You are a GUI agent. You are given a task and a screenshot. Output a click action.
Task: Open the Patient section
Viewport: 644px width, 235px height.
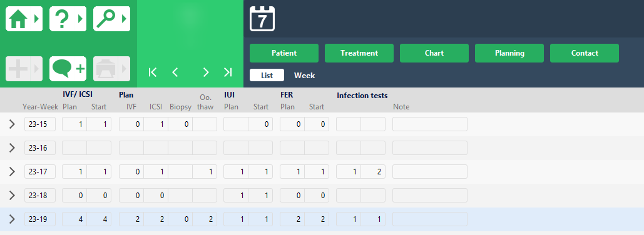tap(284, 53)
